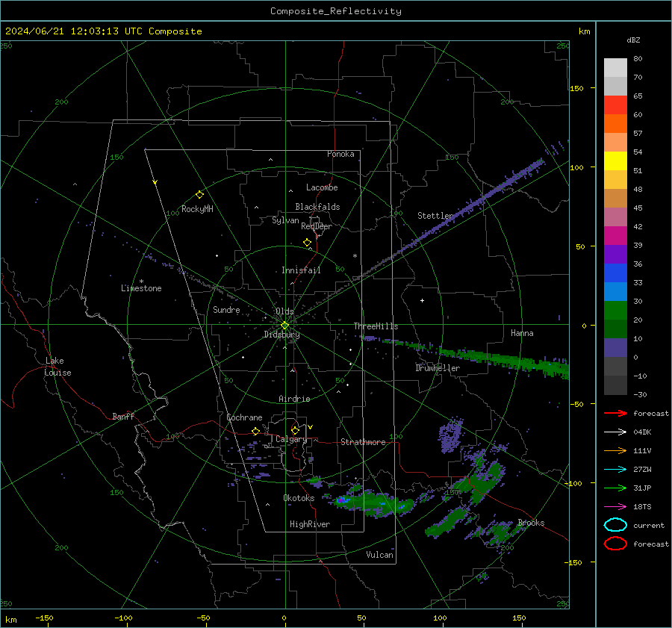The image size is (672, 628).
Task: Select the orange 111V arrow symbol
Action: click(615, 450)
